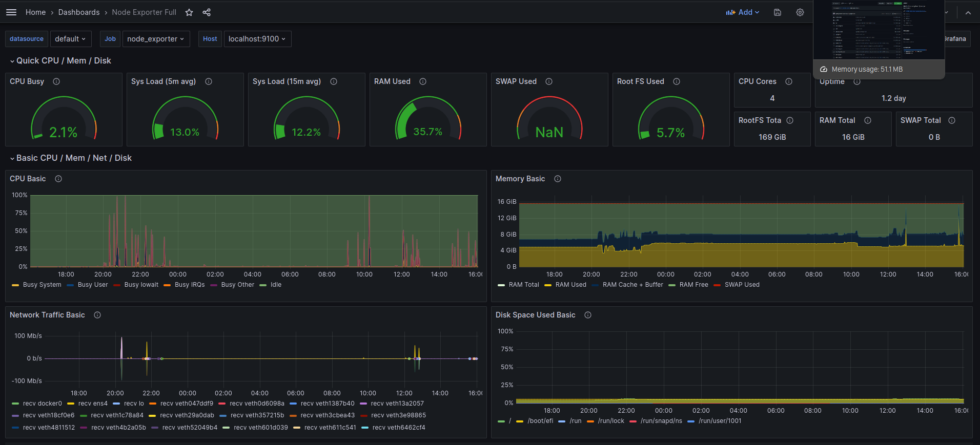
Task: Click the collapse top bar chevron icon
Action: (x=968, y=13)
